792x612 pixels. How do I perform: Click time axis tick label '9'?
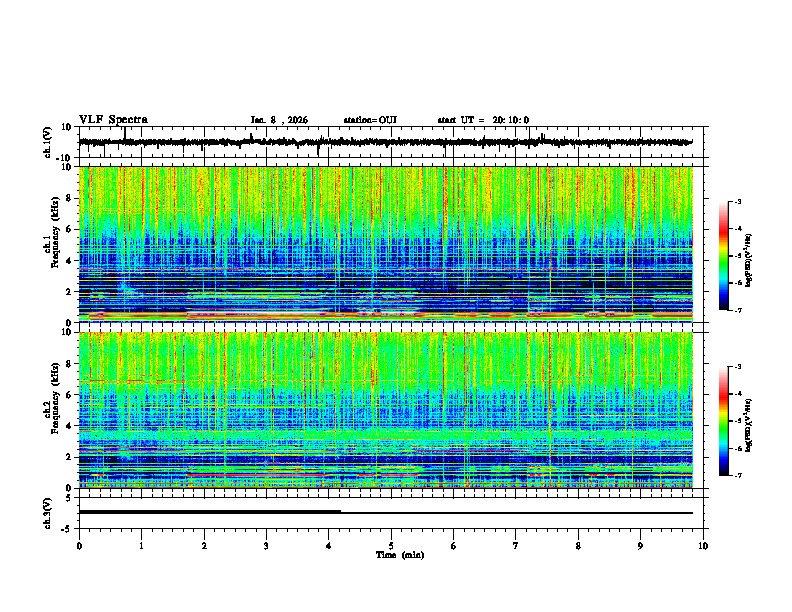640,546
